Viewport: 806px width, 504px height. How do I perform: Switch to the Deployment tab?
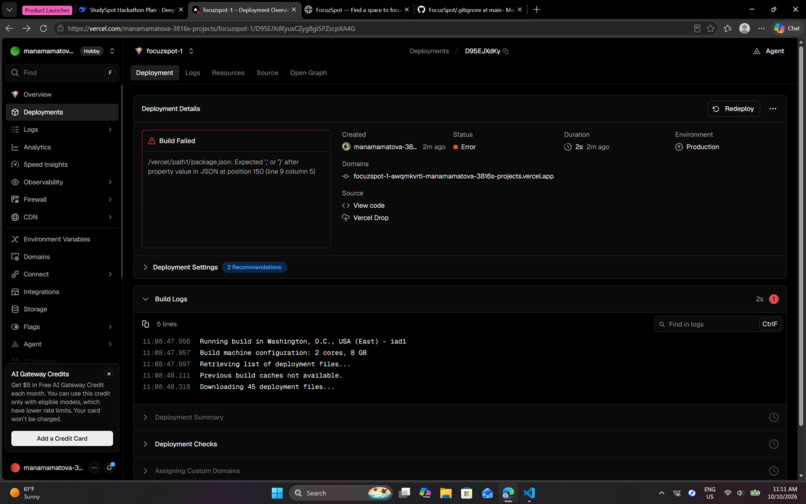click(x=154, y=73)
